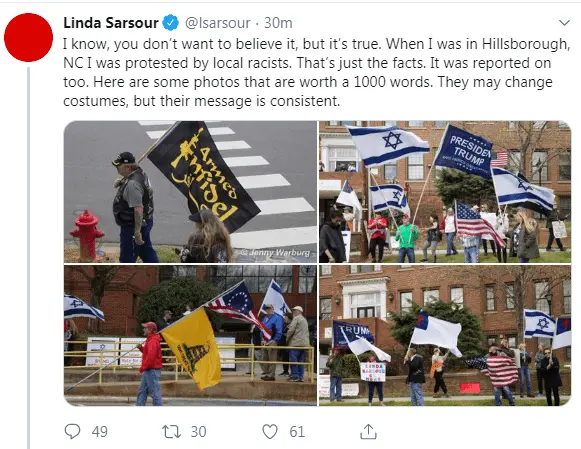The width and height of the screenshot is (581, 449).
Task: View the white Christian flag photo
Action: pos(445,335)
